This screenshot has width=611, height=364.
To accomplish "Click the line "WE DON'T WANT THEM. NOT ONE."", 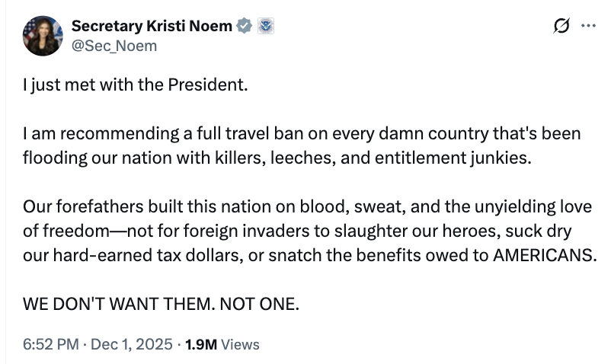I will (162, 303).
